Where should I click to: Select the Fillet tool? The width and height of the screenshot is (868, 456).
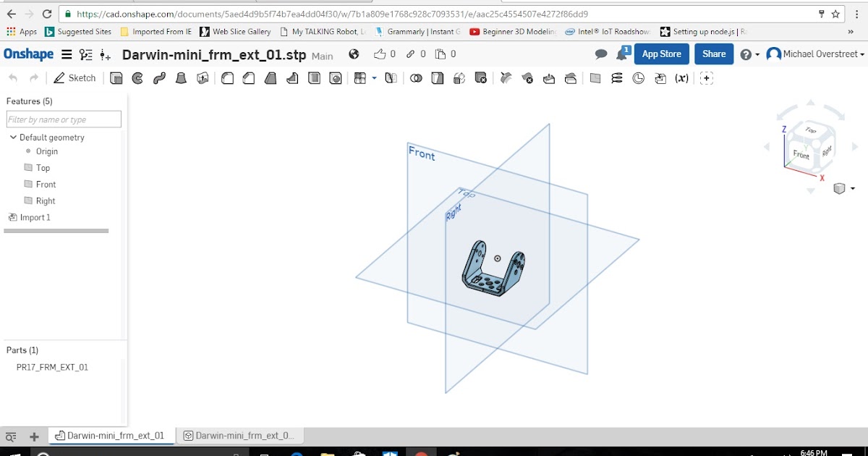227,77
